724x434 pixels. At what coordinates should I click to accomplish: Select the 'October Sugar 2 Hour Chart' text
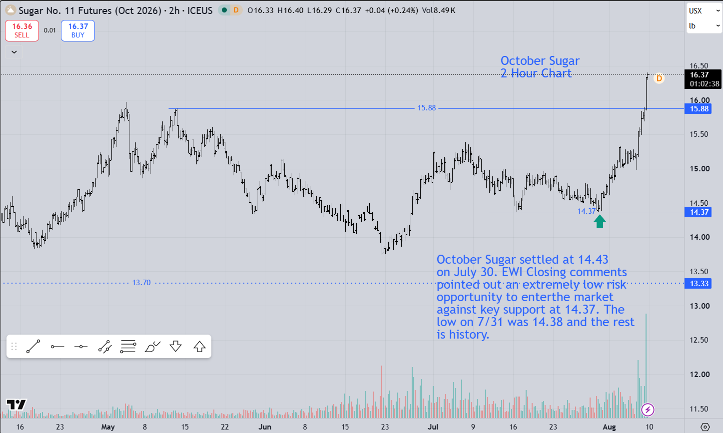540,67
